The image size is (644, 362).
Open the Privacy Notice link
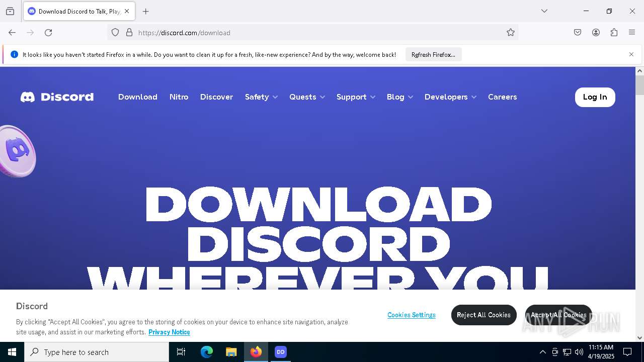tap(169, 332)
